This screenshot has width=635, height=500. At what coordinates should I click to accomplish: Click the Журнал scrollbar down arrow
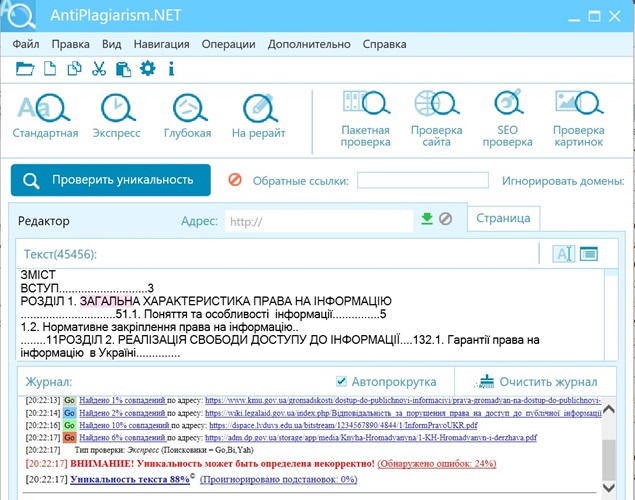click(609, 487)
